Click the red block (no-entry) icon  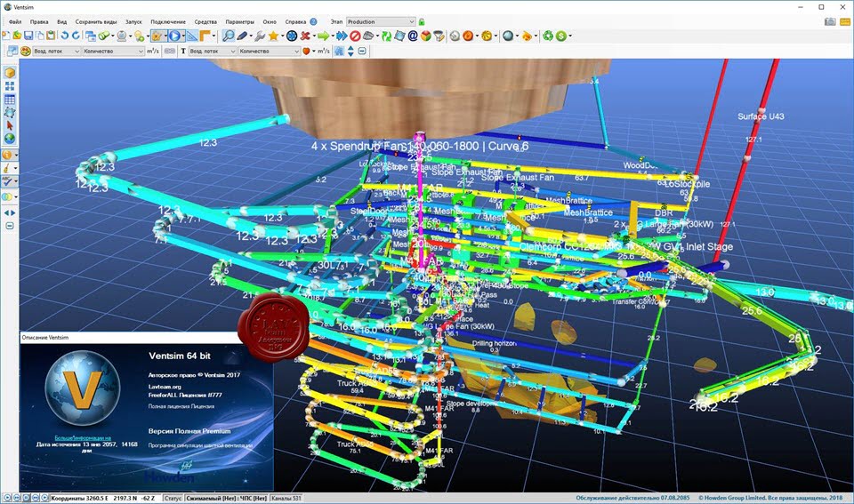coord(355,36)
